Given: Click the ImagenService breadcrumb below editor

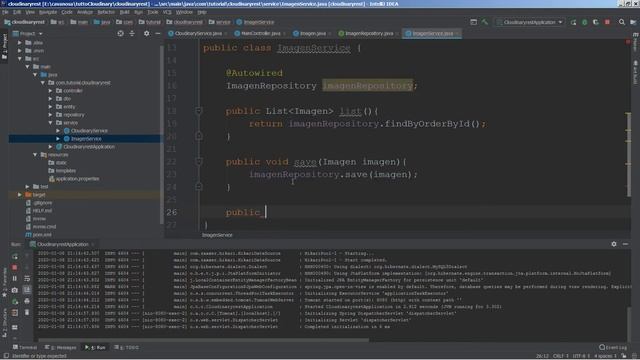Looking at the screenshot, I should point(217,235).
